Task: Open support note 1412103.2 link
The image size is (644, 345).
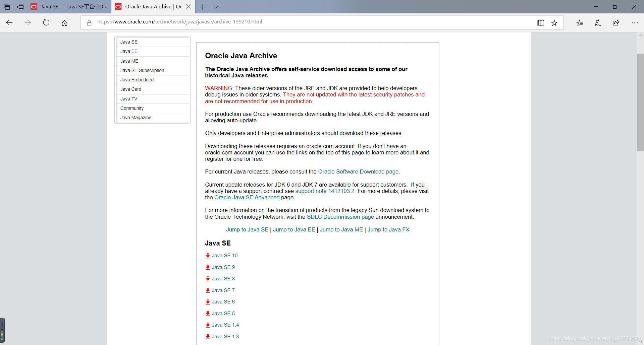Action: (325, 191)
